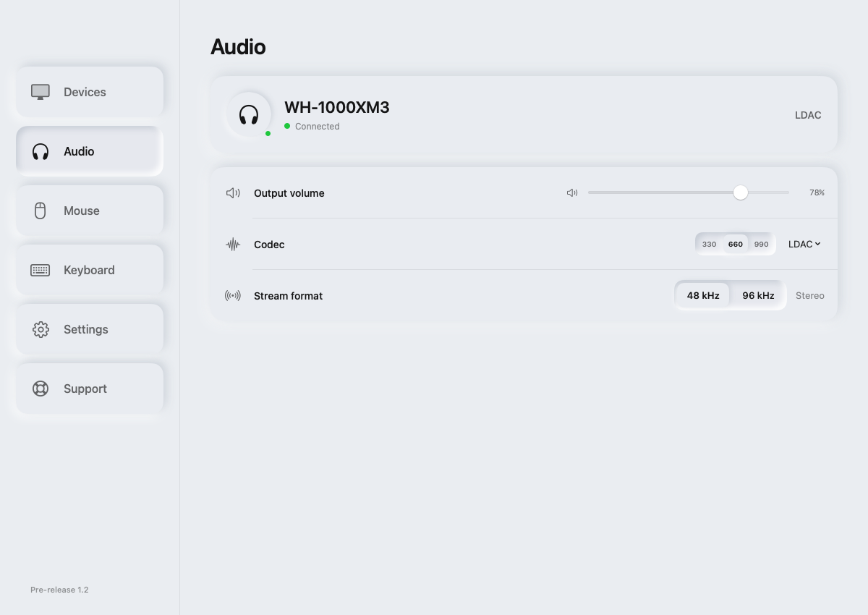Image resolution: width=868 pixels, height=615 pixels.
Task: Click the output volume slider knob
Action: [x=740, y=192]
